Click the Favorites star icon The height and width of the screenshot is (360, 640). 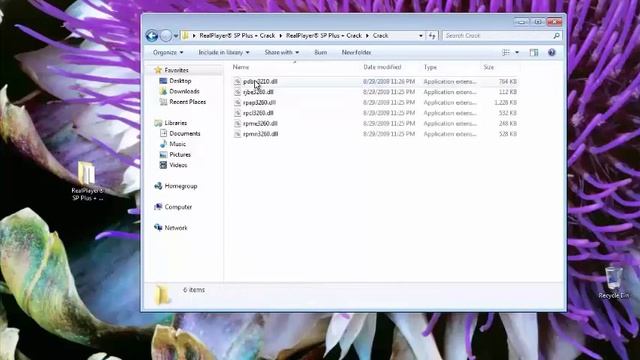pyautogui.click(x=158, y=70)
